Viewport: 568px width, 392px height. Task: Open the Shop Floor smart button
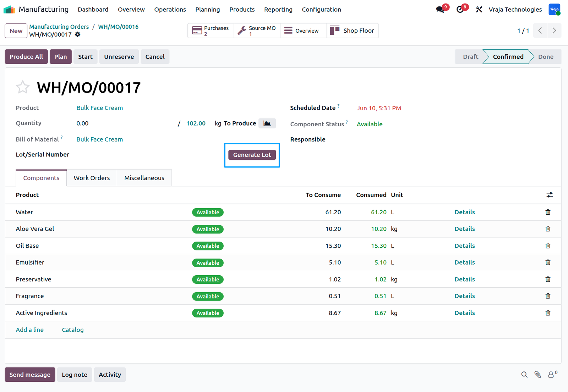tap(353, 31)
